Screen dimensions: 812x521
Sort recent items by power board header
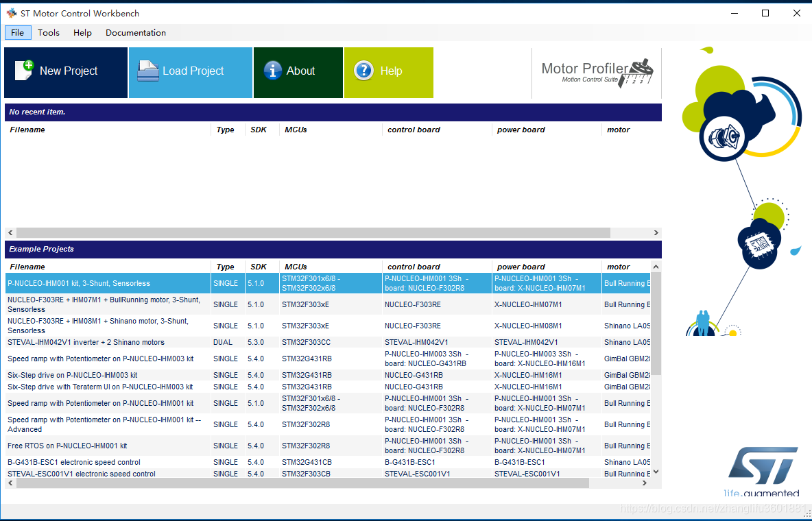click(547, 130)
